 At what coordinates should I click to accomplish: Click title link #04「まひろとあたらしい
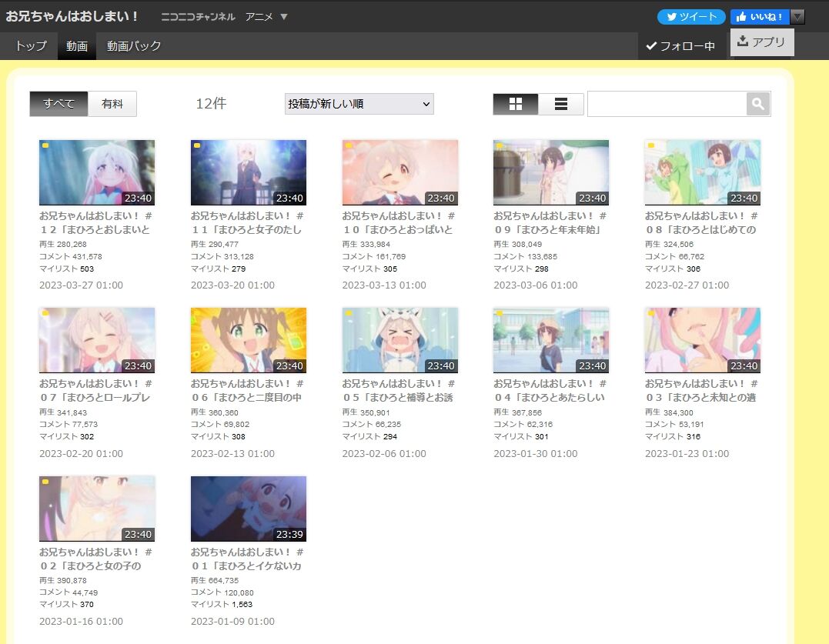click(550, 390)
